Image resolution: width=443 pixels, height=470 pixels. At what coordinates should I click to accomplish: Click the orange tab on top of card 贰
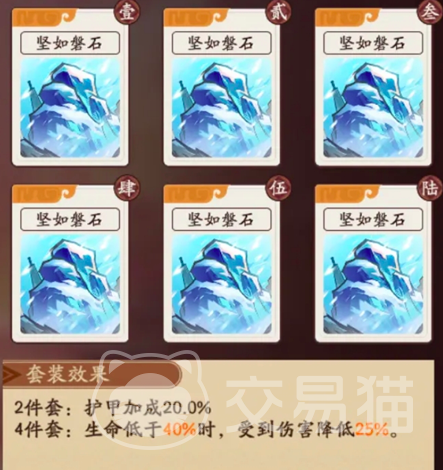[197, 17]
